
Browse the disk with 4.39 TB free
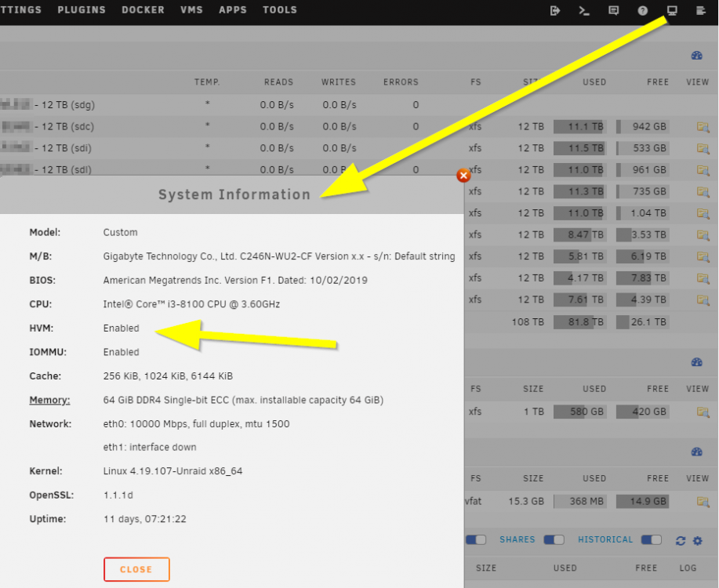coord(703,299)
